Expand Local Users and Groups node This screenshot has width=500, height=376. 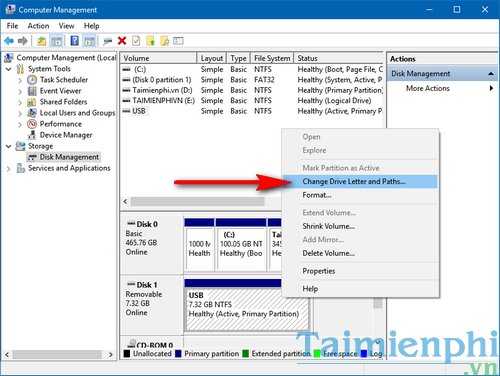coord(20,113)
